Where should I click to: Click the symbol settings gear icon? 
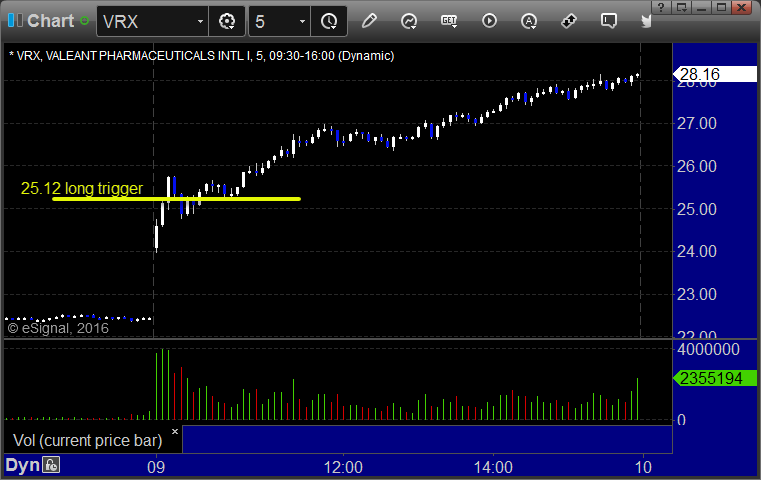click(227, 21)
